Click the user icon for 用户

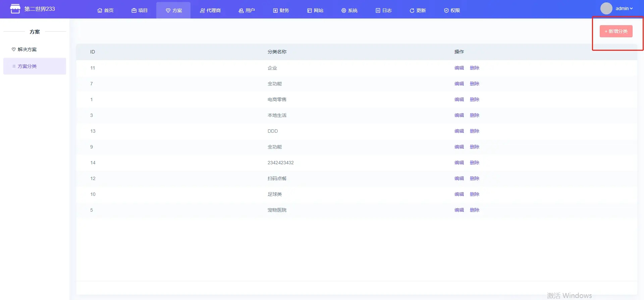(x=241, y=10)
